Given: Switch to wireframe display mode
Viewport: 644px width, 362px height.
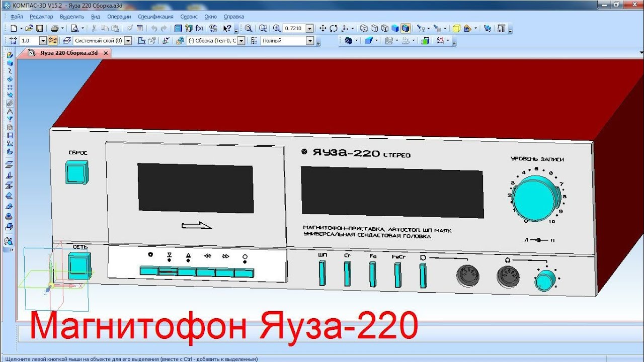Looking at the screenshot, I should [x=364, y=29].
